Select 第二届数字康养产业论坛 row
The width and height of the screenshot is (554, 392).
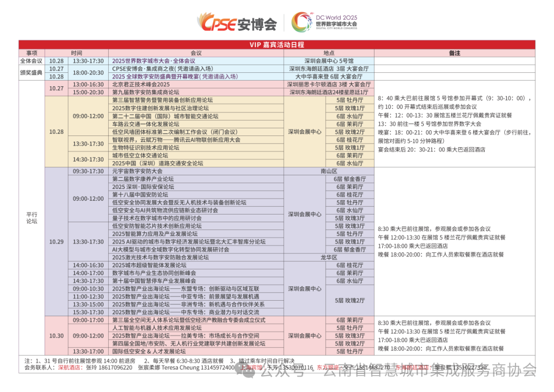[196, 179]
